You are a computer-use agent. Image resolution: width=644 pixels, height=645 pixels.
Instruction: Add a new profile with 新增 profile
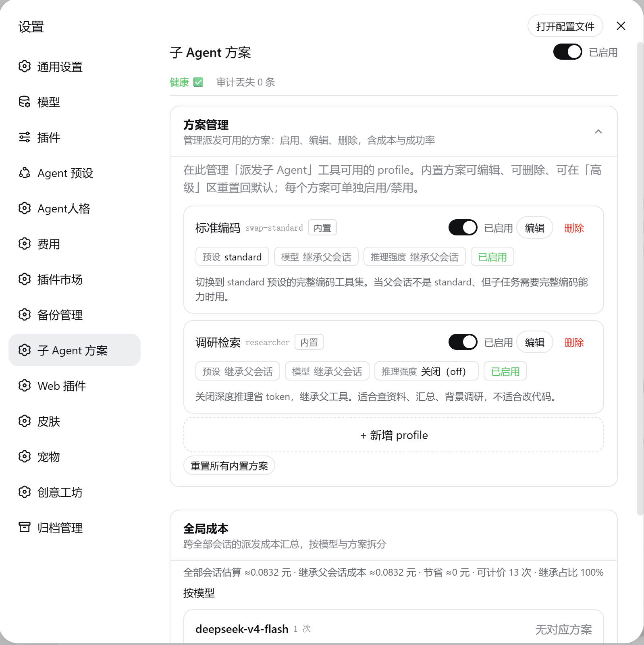(x=394, y=435)
